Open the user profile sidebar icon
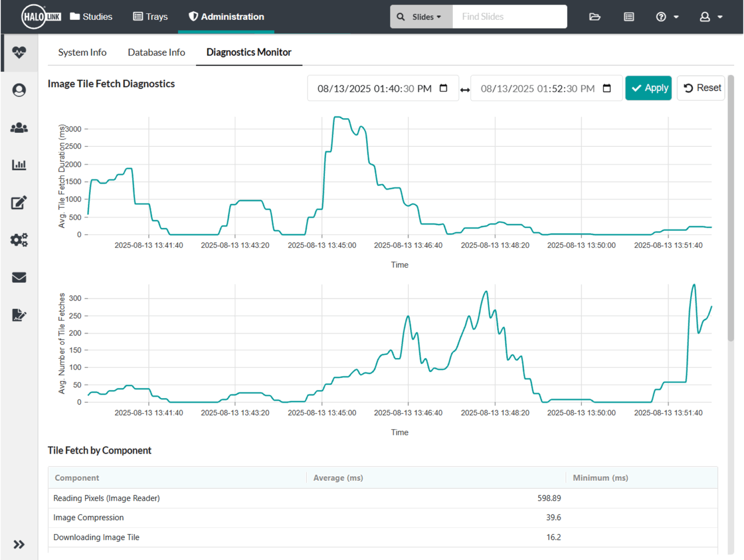This screenshot has height=560, width=744. (19, 90)
